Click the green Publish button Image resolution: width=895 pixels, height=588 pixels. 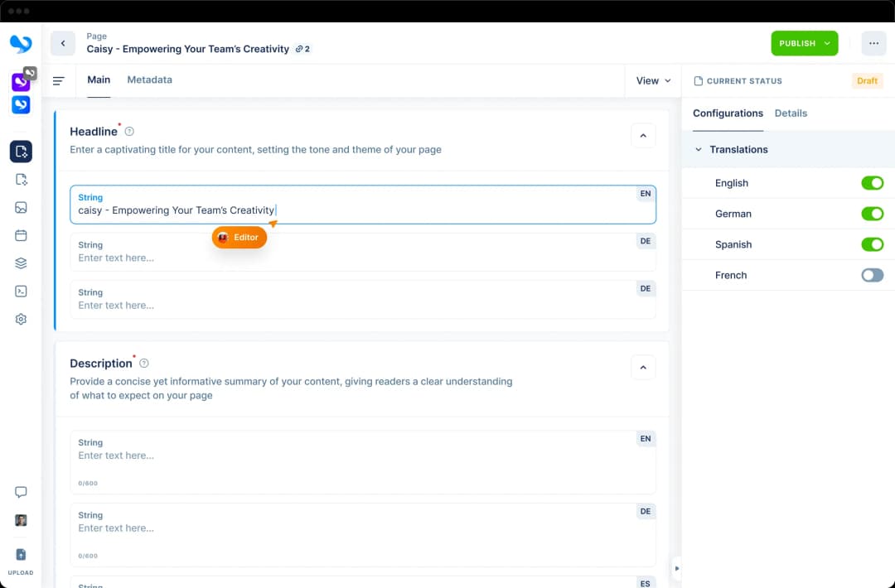(x=804, y=43)
